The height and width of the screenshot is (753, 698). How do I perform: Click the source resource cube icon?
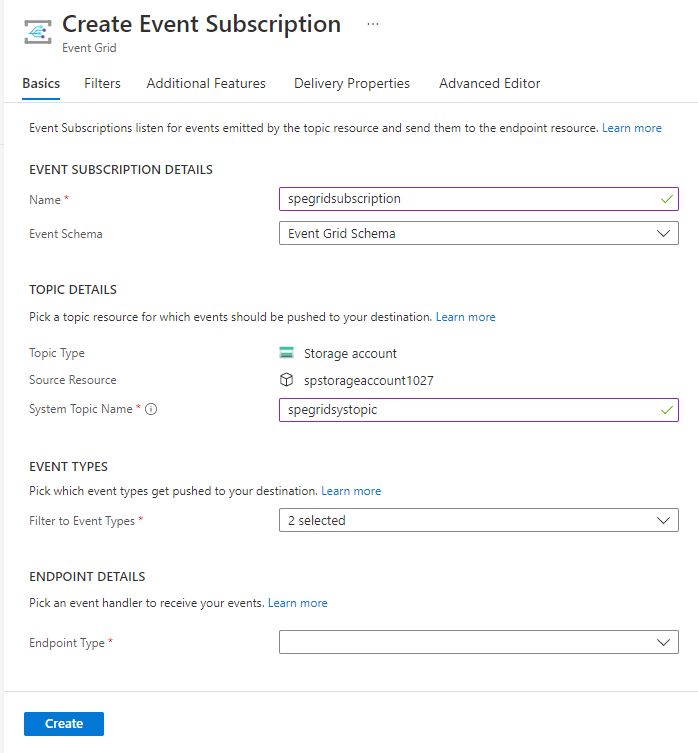click(x=287, y=380)
